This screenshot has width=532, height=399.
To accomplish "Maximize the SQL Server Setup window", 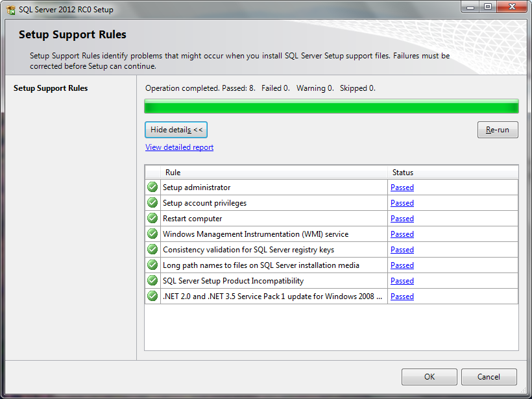I will tap(488, 7).
